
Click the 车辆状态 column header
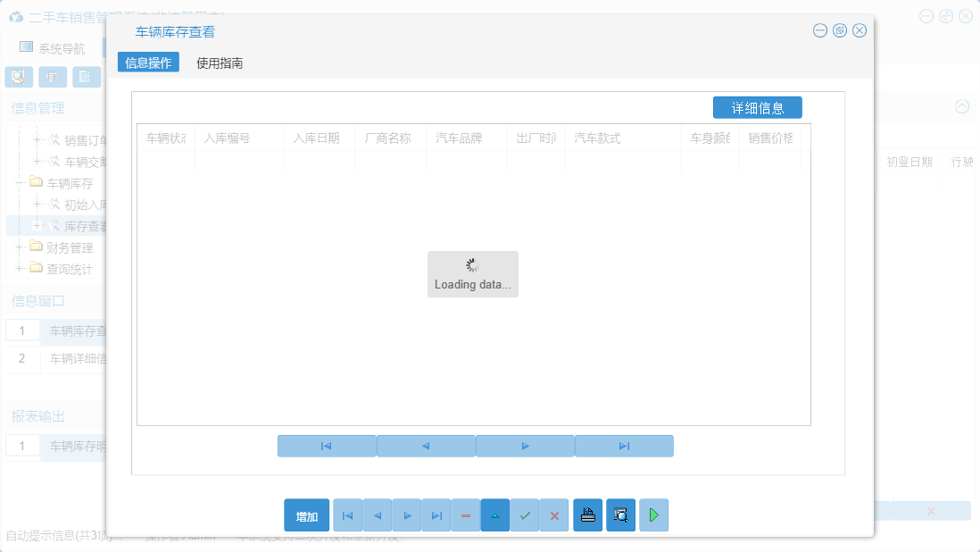point(166,138)
